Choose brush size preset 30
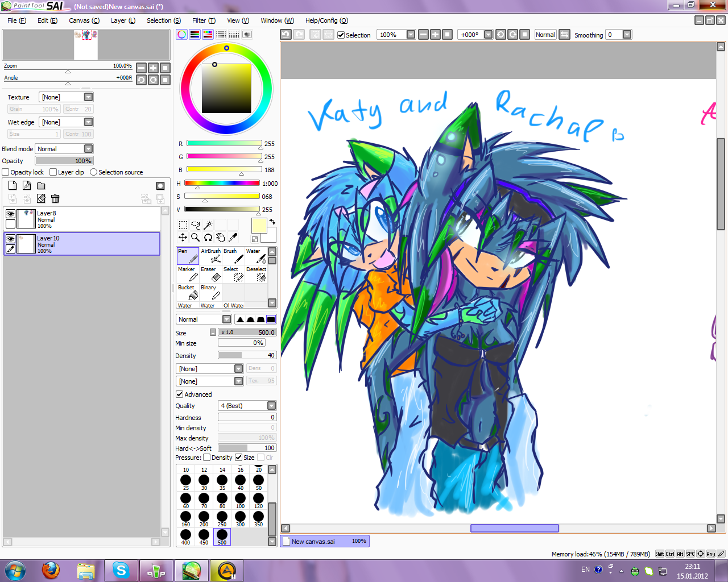728x582 pixels. pyautogui.click(x=204, y=481)
